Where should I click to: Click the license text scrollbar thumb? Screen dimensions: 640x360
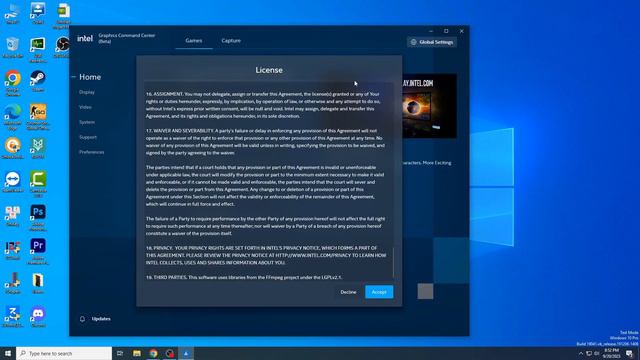[393, 262]
